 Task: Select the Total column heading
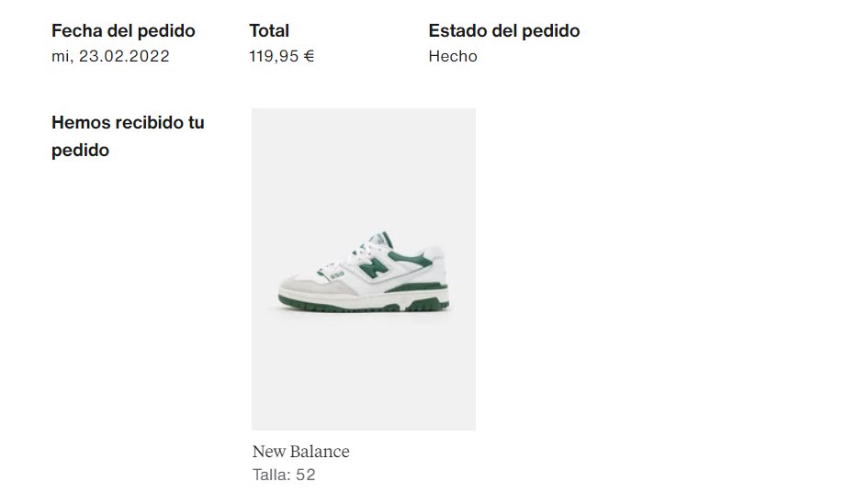pos(269,30)
